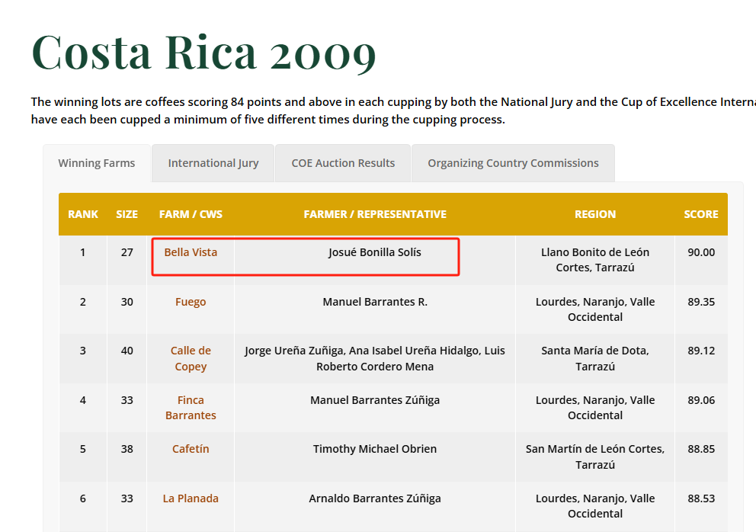Screen dimensions: 756x532
Task: Open Organizing Country Commissions tab
Action: click(x=513, y=163)
